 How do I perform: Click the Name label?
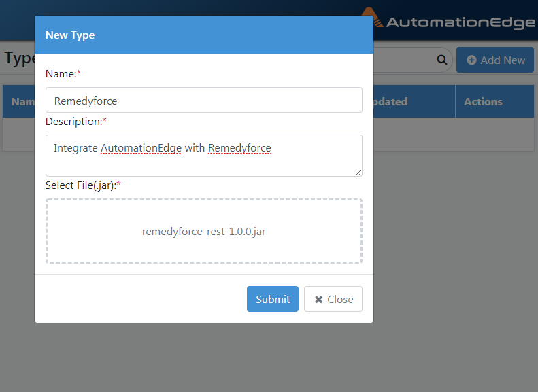63,73
